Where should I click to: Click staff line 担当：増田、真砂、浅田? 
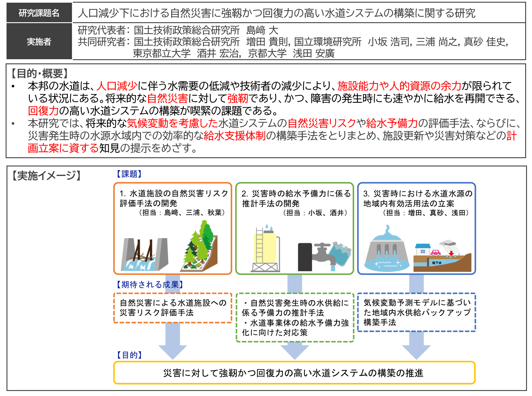click(x=426, y=213)
